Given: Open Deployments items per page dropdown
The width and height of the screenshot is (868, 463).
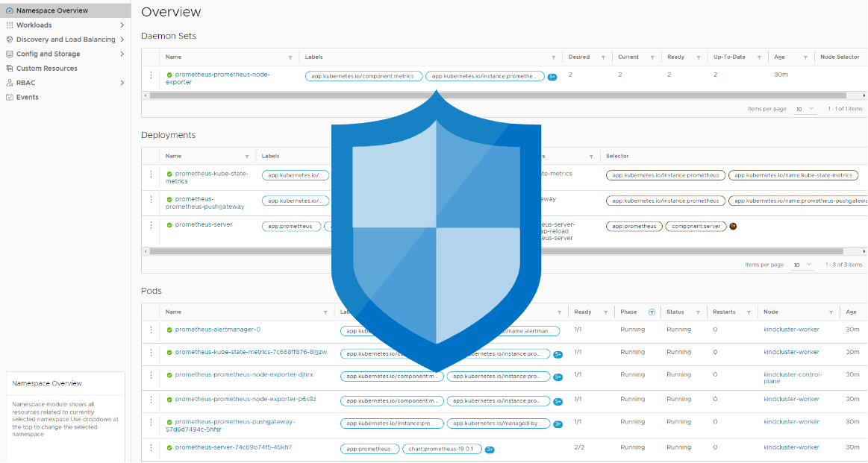Looking at the screenshot, I should 802,265.
